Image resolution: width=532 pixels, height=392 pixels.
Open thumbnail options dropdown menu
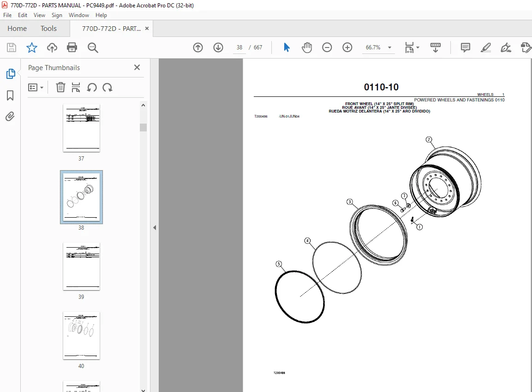click(36, 88)
